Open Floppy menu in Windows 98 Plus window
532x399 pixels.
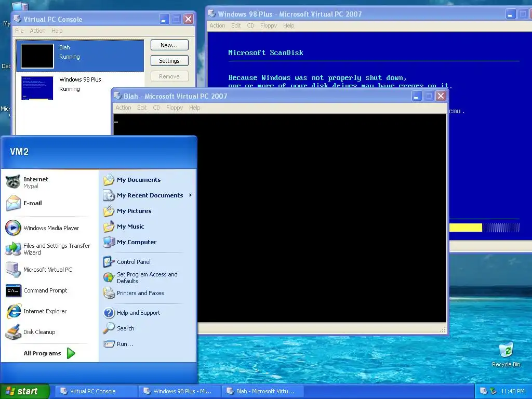269,25
